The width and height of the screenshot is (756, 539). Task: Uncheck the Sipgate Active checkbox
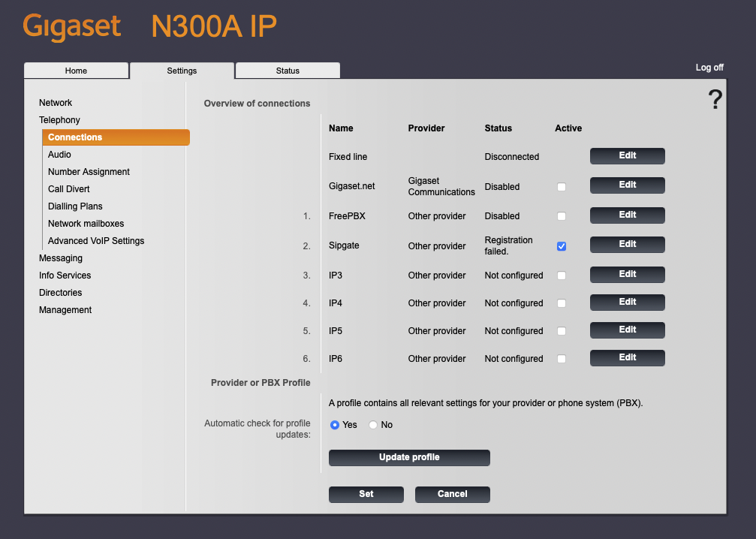pyautogui.click(x=562, y=246)
